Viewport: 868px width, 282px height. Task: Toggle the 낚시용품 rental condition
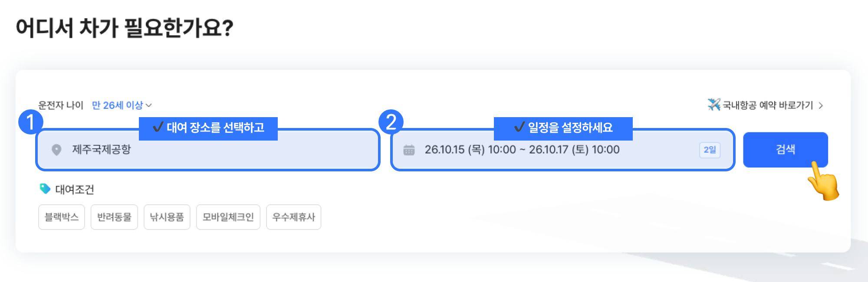[x=167, y=217]
